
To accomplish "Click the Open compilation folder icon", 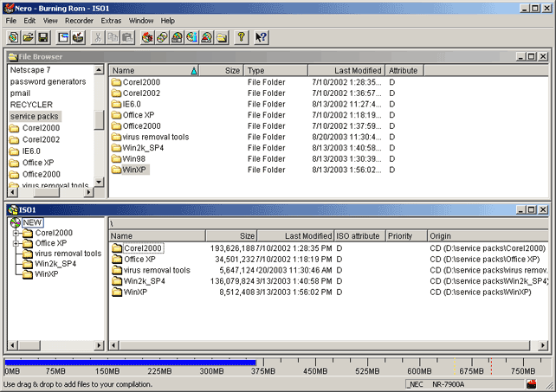I will (x=29, y=37).
